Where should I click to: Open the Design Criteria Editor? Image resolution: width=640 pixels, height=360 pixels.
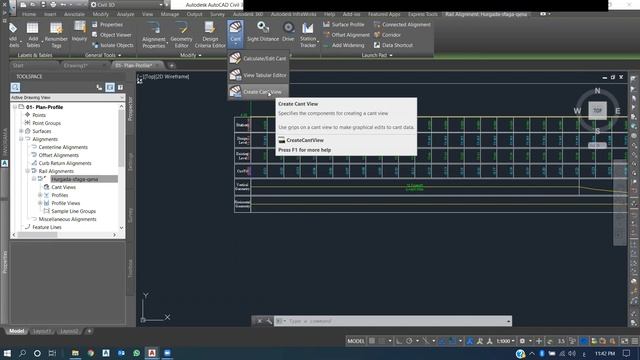210,35
